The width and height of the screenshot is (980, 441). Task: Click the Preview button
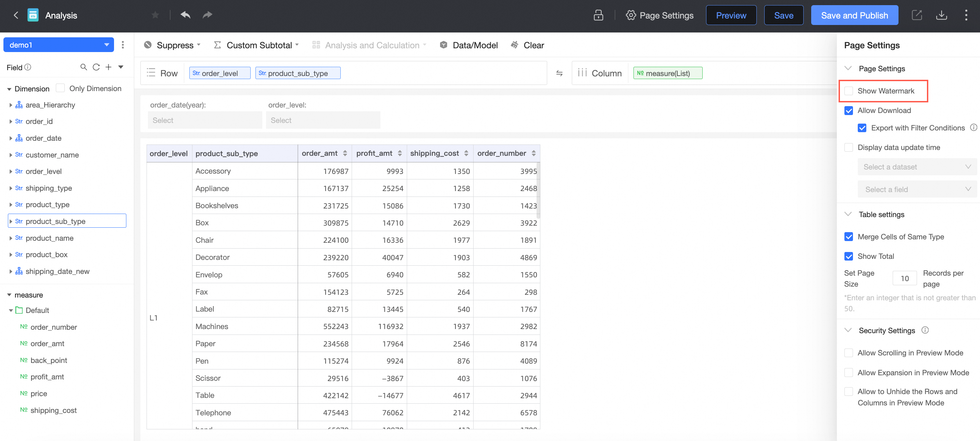(731, 15)
